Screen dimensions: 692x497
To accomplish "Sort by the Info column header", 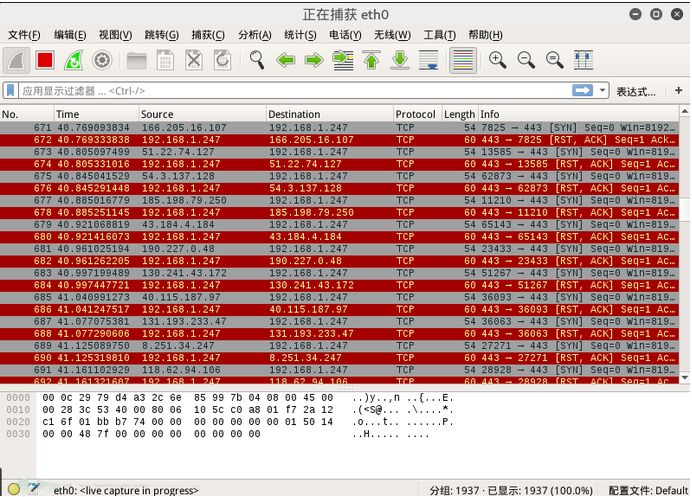I will point(578,114).
